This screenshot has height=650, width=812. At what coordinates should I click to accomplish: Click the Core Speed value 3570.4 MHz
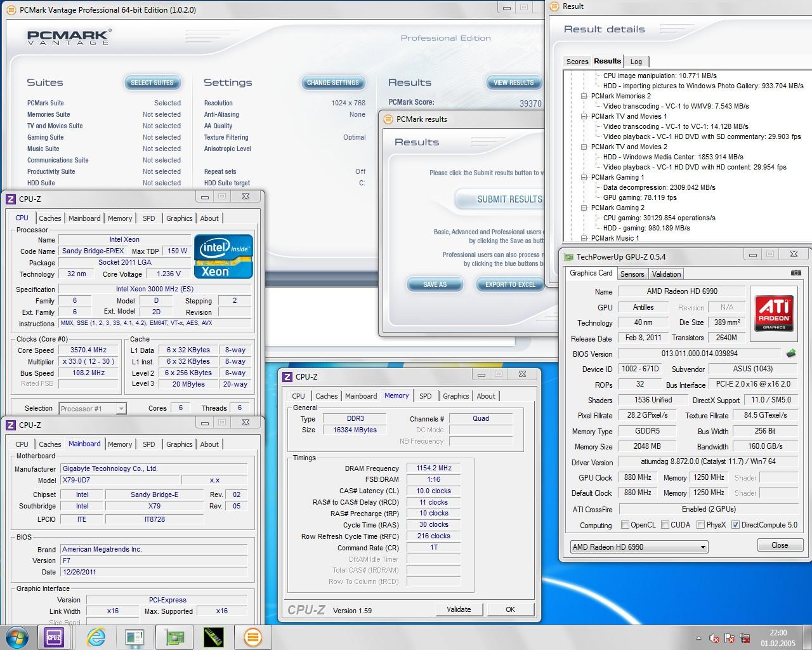coord(88,350)
